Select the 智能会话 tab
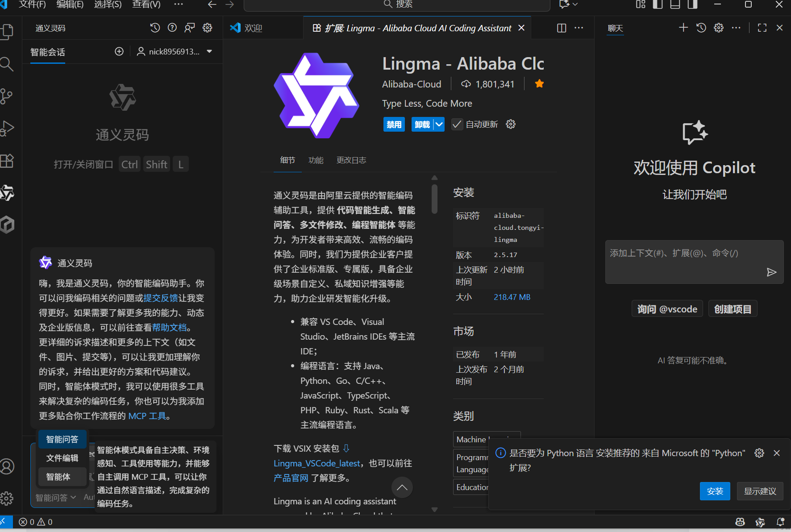Image resolution: width=791 pixels, height=532 pixels. [x=48, y=52]
